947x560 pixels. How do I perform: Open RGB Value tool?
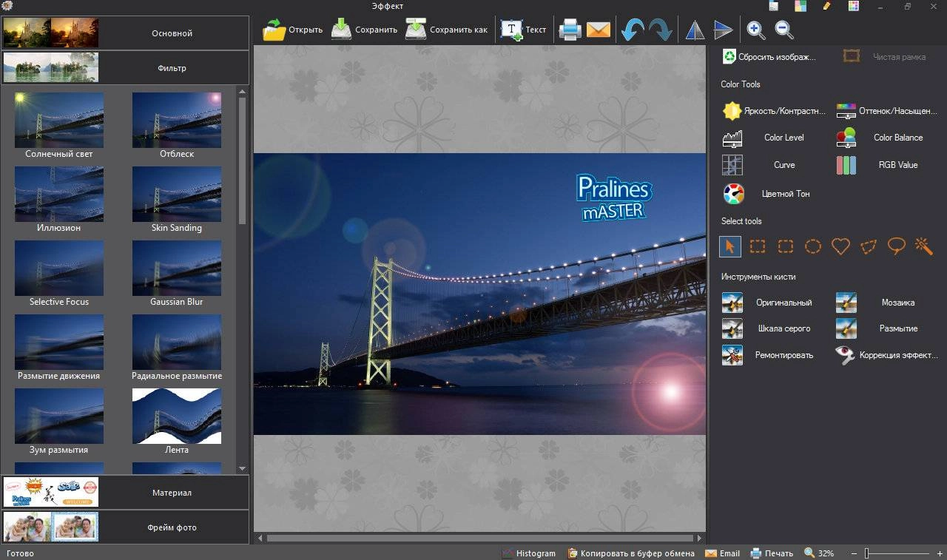[x=877, y=165]
